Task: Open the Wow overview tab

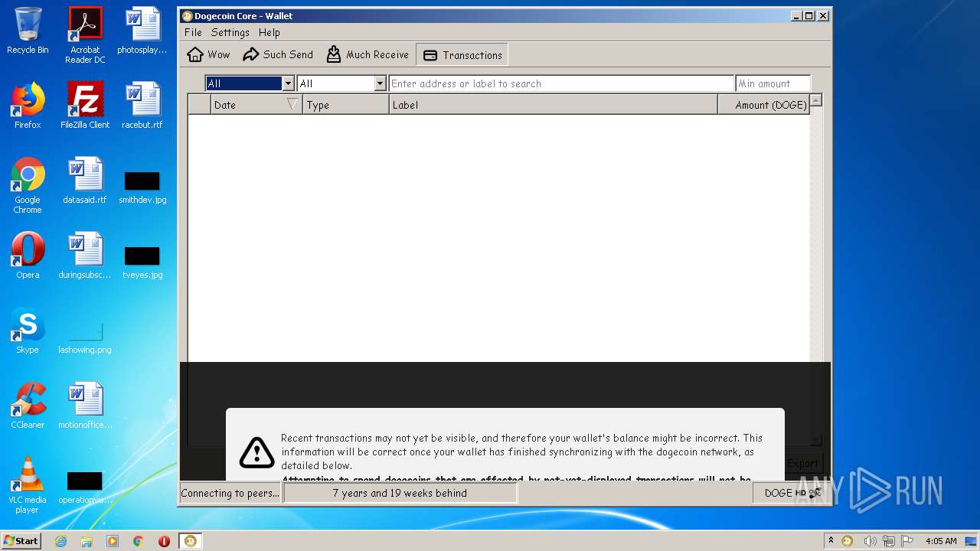Action: (x=208, y=54)
